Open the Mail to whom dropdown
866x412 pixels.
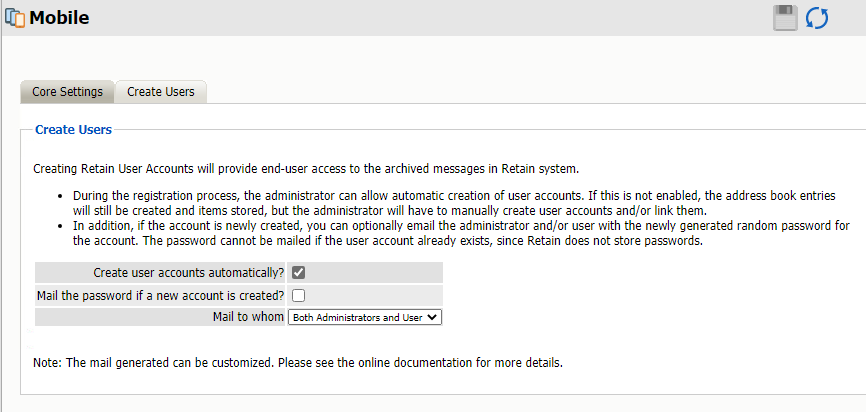tap(364, 317)
